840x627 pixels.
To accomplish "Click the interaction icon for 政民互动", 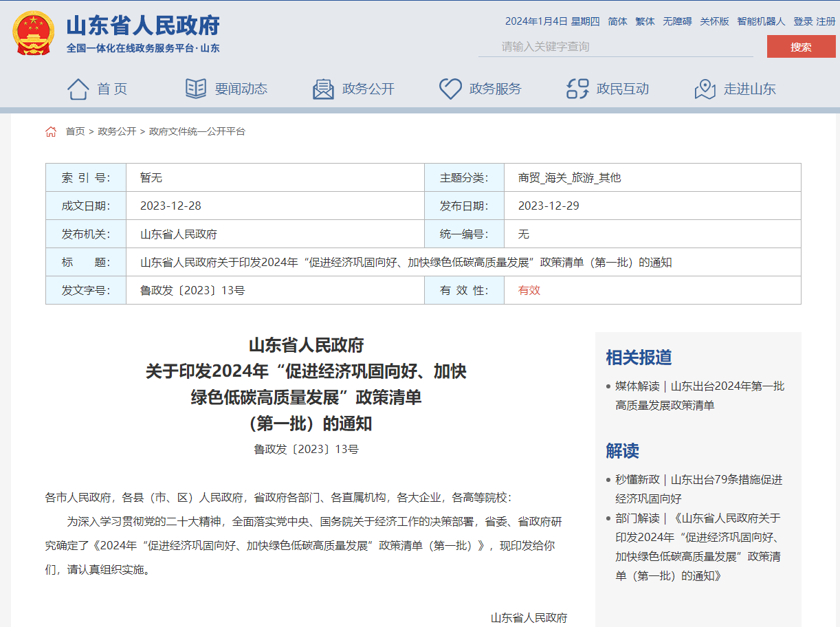I will point(577,89).
